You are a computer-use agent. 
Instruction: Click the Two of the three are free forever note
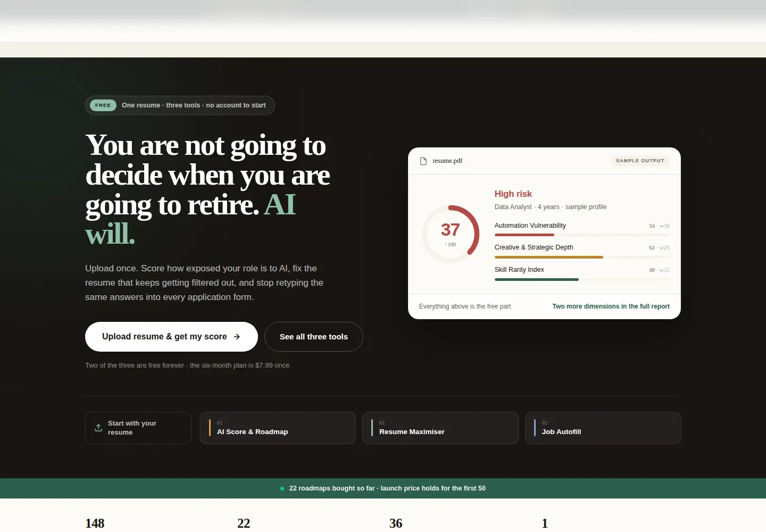[187, 365]
